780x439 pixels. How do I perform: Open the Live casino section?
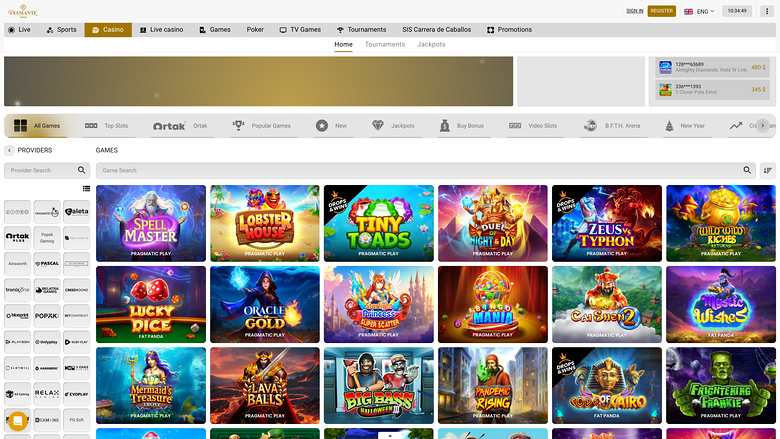pos(161,30)
